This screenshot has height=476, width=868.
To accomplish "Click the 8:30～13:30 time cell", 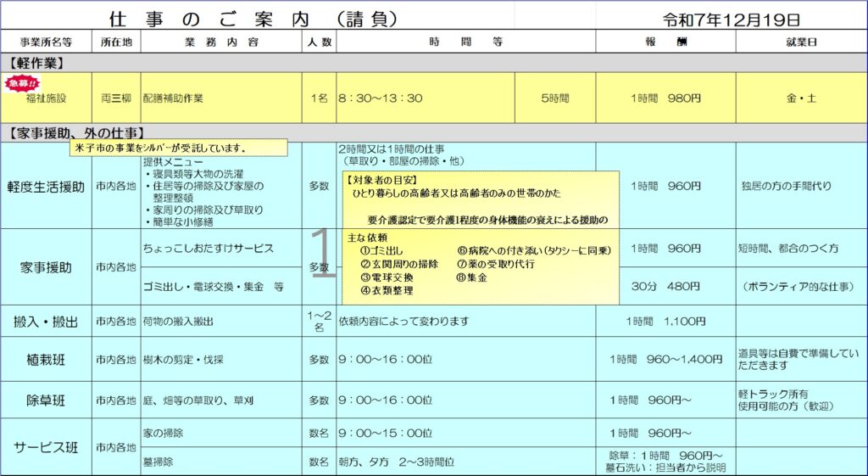I will (380, 98).
